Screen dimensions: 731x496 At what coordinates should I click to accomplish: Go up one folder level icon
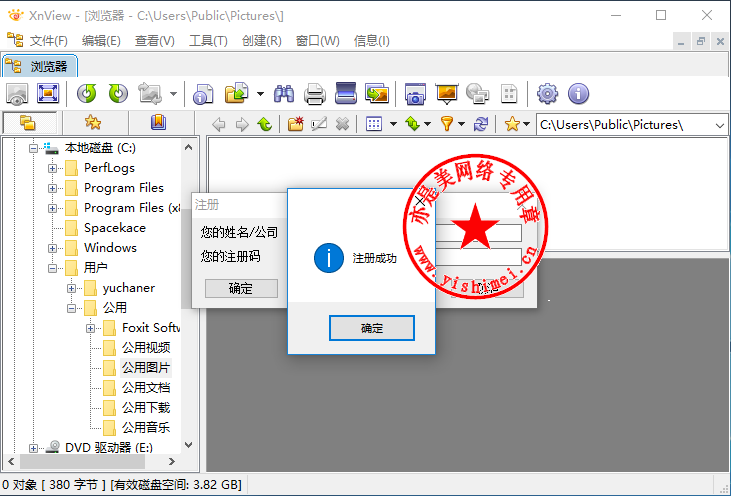265,124
